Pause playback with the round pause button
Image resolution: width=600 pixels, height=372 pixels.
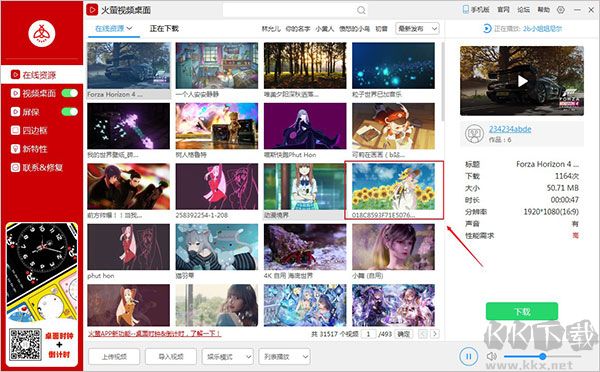[468, 356]
